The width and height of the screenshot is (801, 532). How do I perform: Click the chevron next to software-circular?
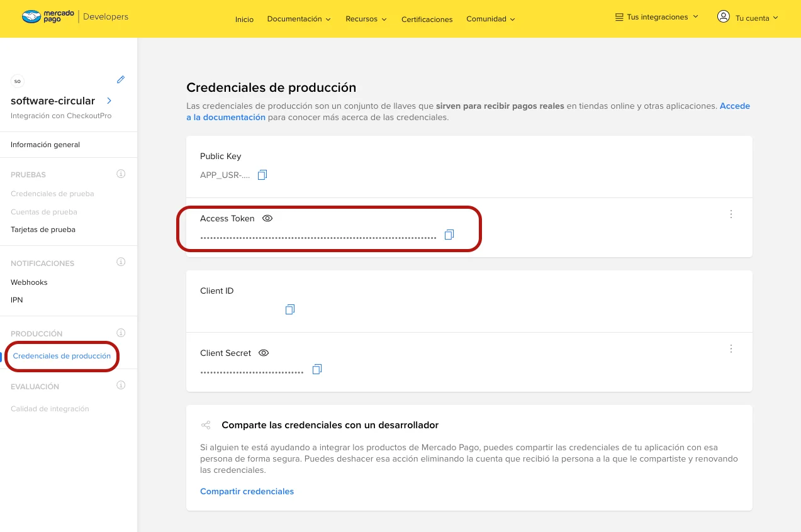(109, 101)
